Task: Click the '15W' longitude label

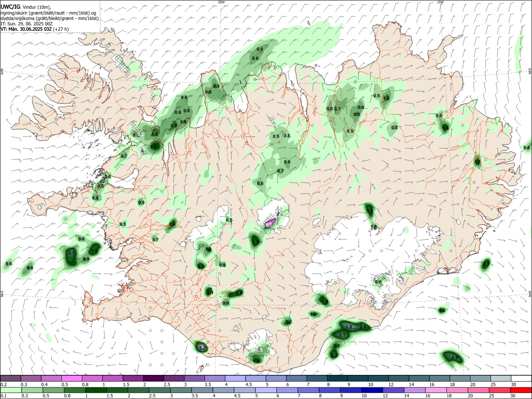Action: coord(440,2)
